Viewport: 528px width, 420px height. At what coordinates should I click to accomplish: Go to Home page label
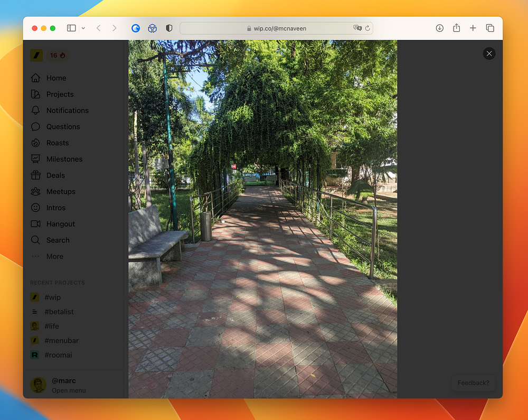[56, 78]
